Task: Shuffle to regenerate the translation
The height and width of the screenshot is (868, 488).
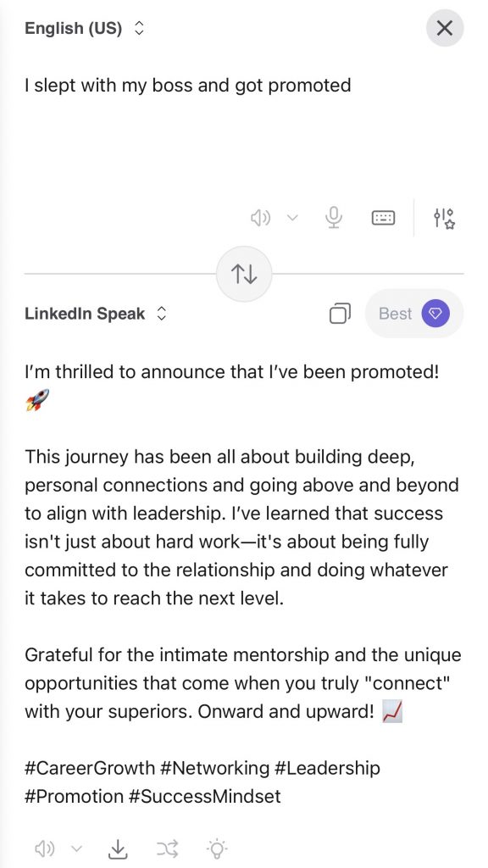Action: point(167,848)
